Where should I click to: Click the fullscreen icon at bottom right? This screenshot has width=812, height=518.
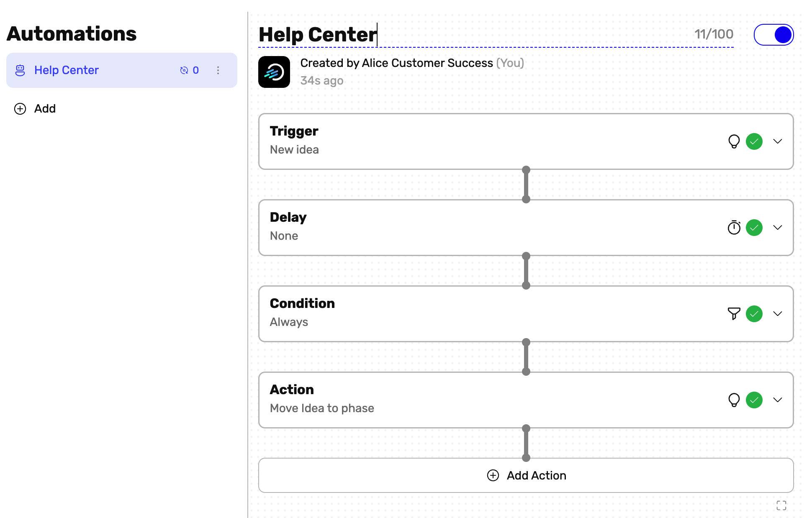[781, 505]
